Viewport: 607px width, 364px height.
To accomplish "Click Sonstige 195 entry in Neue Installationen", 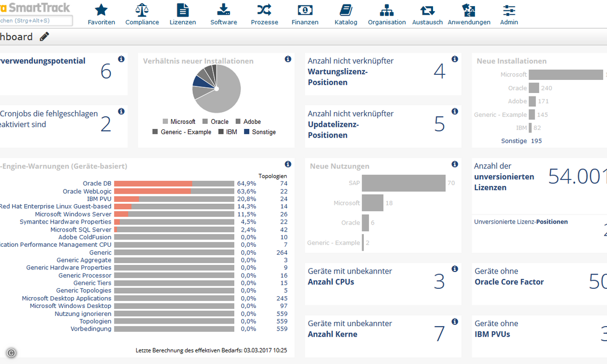I will 522,141.
